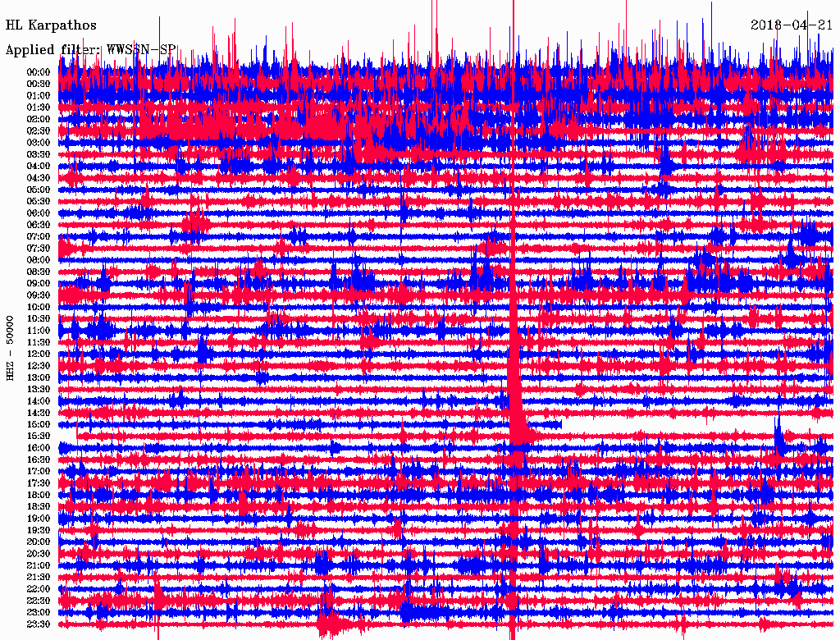
Task: Select the 00:30 time label
Action: 38,85
